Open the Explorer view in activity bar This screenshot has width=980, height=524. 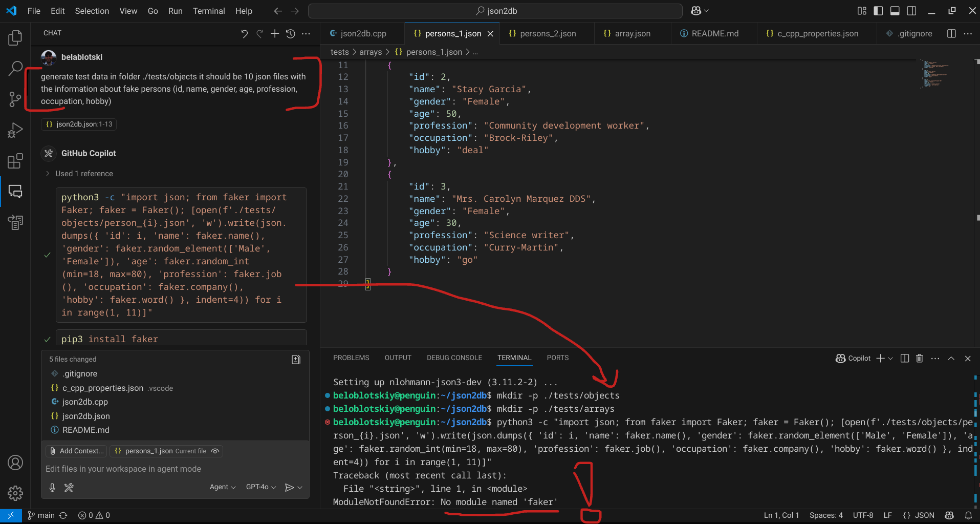pos(15,37)
